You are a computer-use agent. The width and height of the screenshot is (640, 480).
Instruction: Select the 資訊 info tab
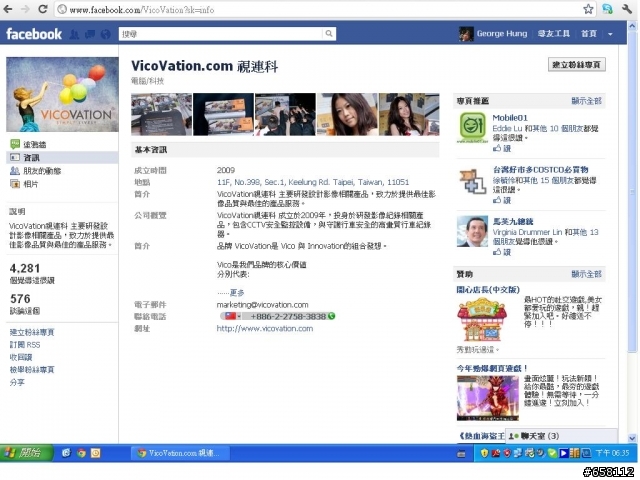pyautogui.click(x=62, y=158)
